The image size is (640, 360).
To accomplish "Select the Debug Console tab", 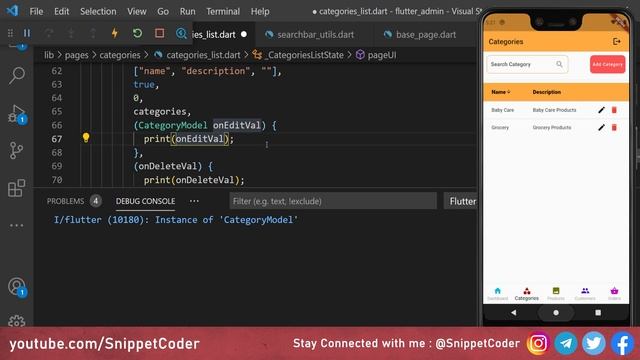I will (x=145, y=201).
